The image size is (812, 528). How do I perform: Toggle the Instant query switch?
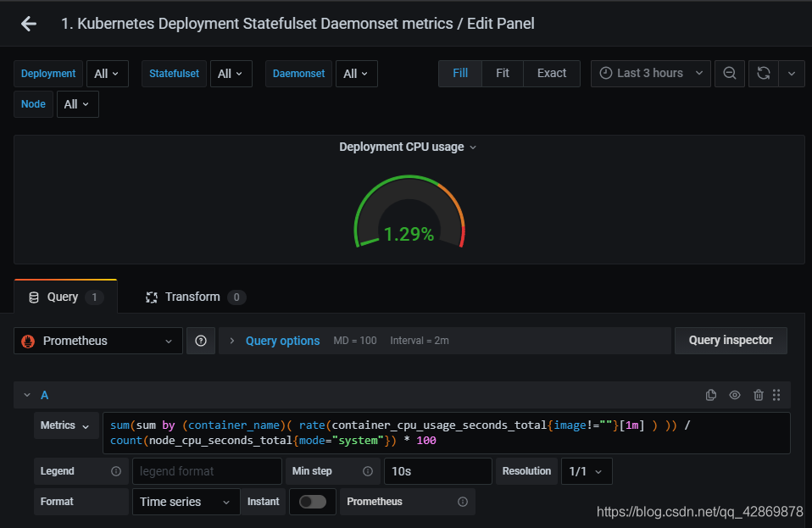[313, 502]
